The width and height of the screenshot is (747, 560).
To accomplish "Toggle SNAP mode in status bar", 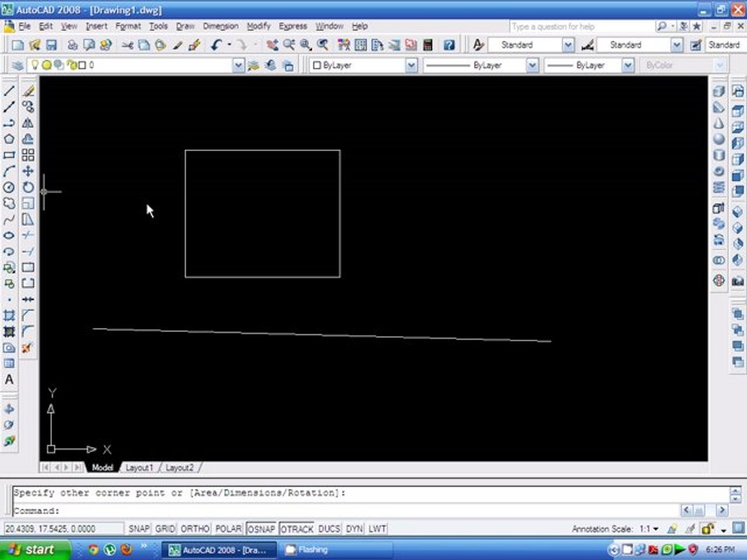I will click(x=139, y=529).
